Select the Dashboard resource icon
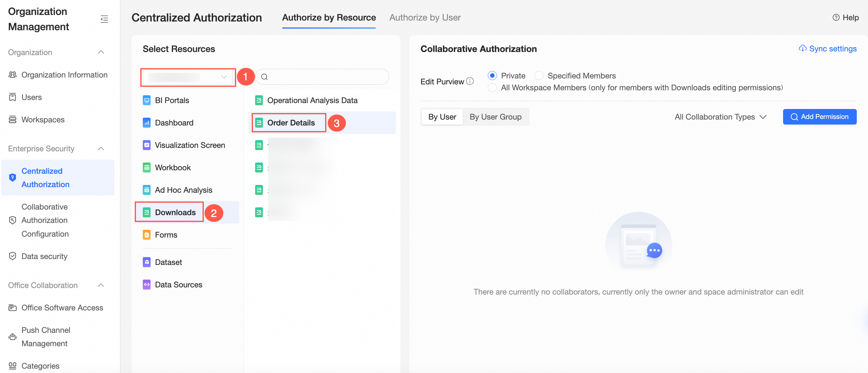 (147, 123)
